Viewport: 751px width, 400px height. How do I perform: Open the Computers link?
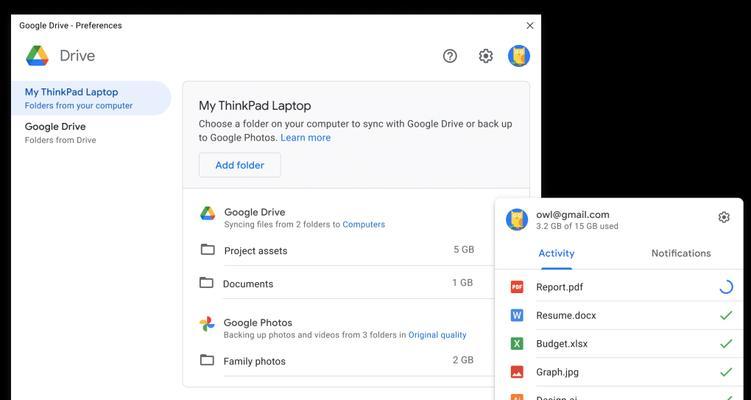pos(364,224)
